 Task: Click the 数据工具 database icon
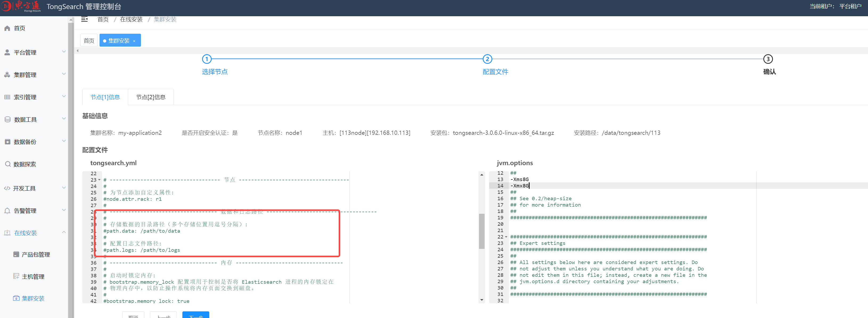tap(7, 119)
